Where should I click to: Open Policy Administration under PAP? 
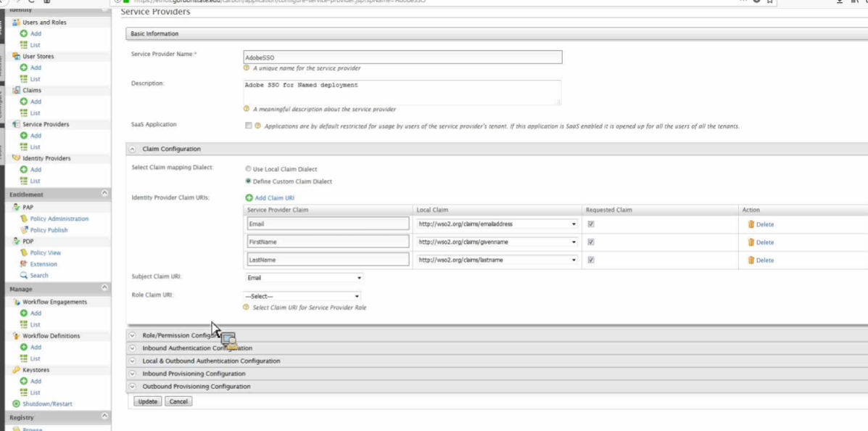click(59, 219)
